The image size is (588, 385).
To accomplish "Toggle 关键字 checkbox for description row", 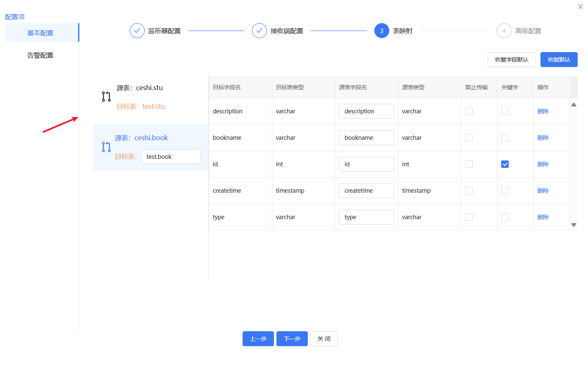I will [x=505, y=111].
